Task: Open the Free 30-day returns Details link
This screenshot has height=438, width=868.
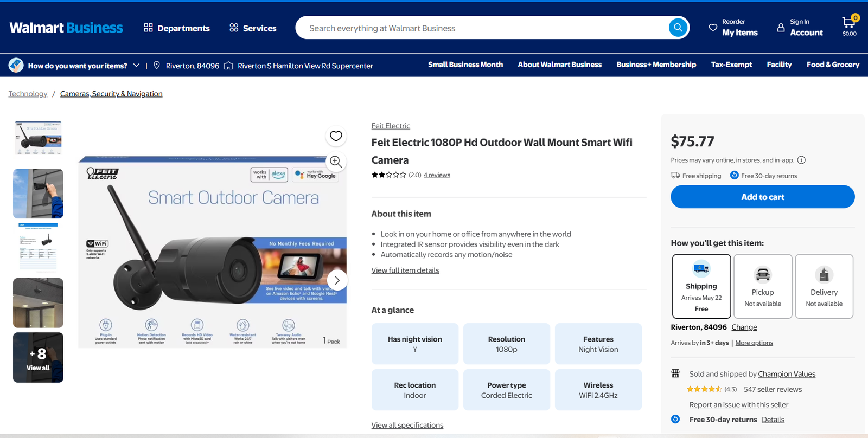Action: coord(773,420)
